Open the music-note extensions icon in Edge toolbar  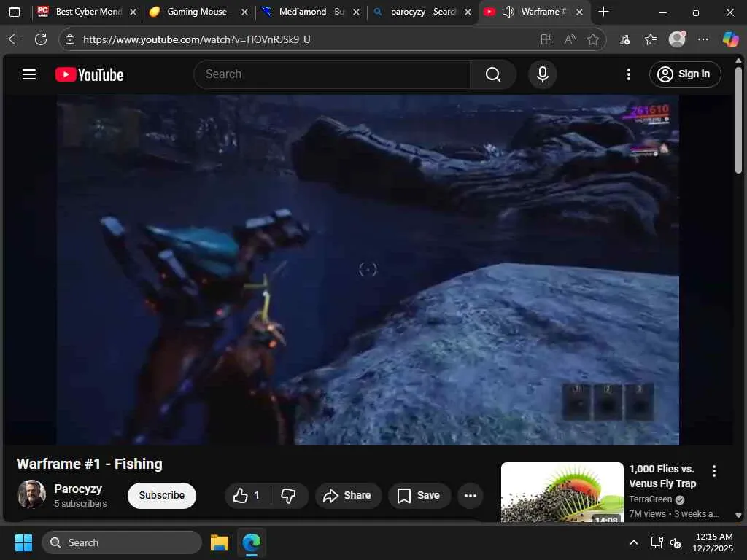point(624,39)
